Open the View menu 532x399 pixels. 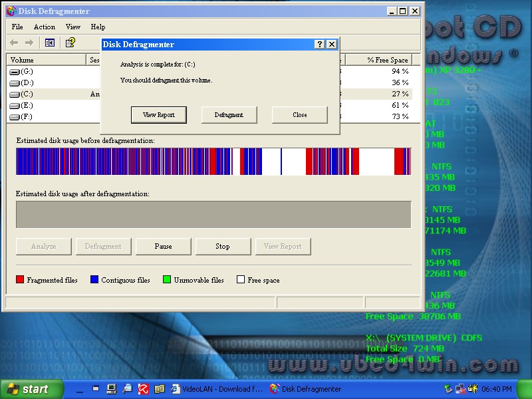pos(73,27)
